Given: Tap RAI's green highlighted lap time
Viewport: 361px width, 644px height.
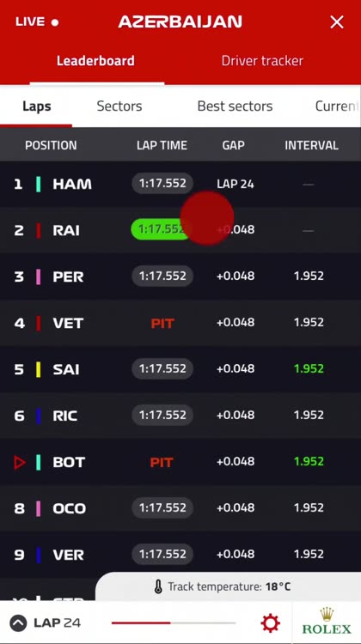Looking at the screenshot, I should click(x=162, y=229).
